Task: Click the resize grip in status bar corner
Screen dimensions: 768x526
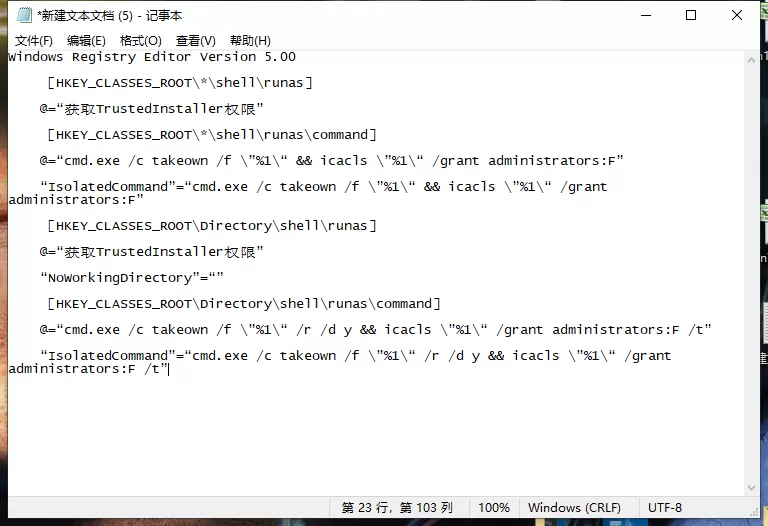Action: 754,512
